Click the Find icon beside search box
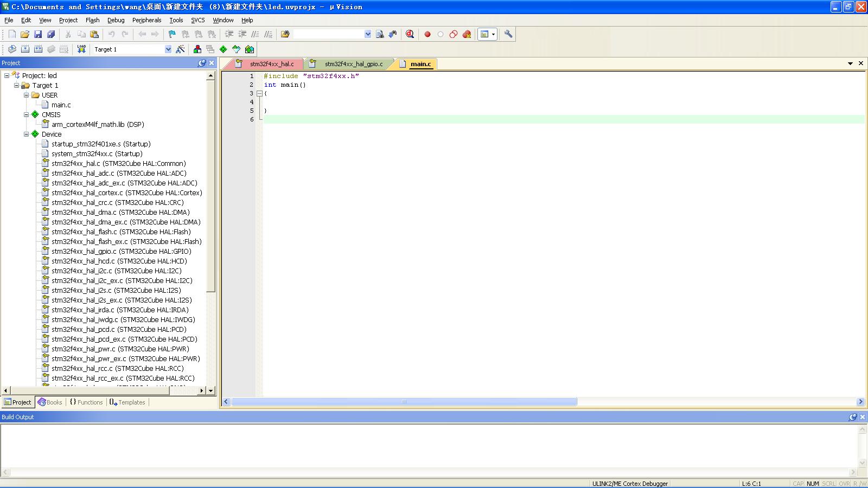This screenshot has height=488, width=868. pyautogui.click(x=380, y=34)
